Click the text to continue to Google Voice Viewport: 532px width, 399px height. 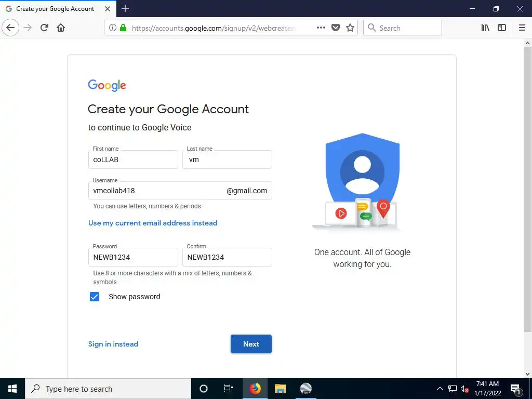140,128
